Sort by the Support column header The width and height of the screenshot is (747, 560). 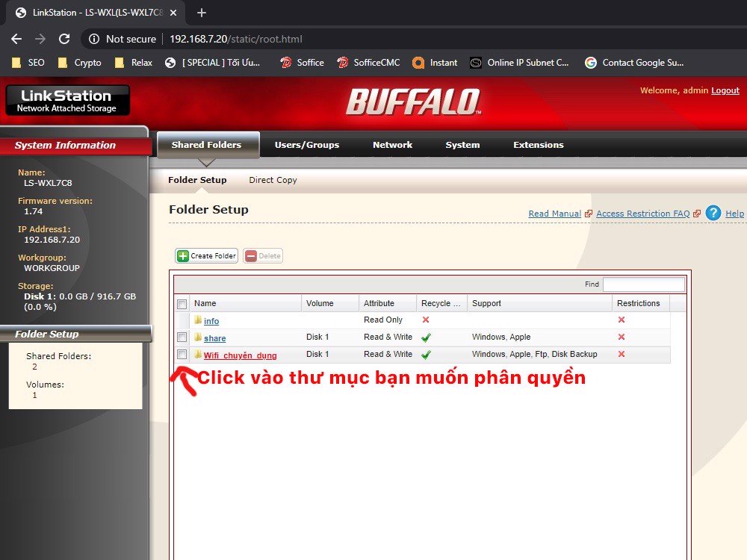coord(540,303)
